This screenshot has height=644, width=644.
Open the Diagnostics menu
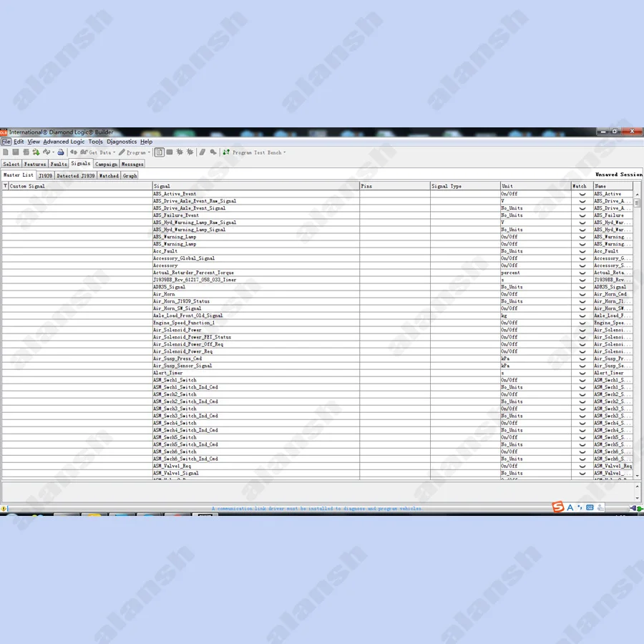coord(122,142)
